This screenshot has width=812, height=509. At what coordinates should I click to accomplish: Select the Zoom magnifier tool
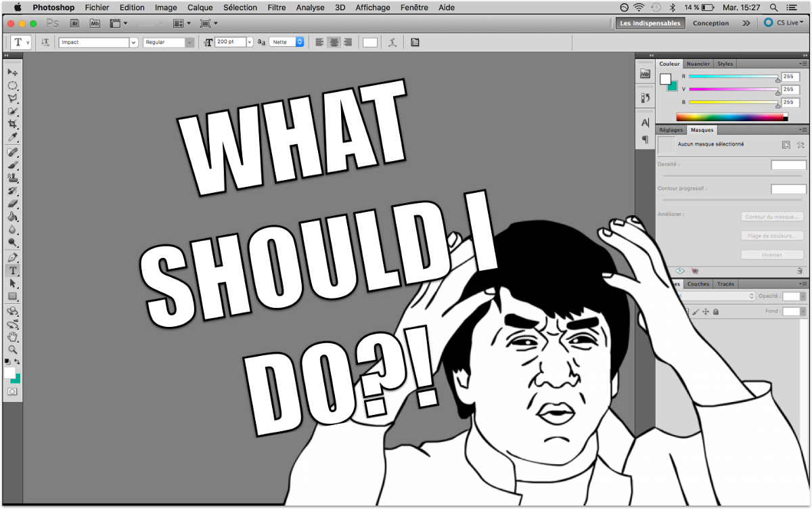point(12,350)
